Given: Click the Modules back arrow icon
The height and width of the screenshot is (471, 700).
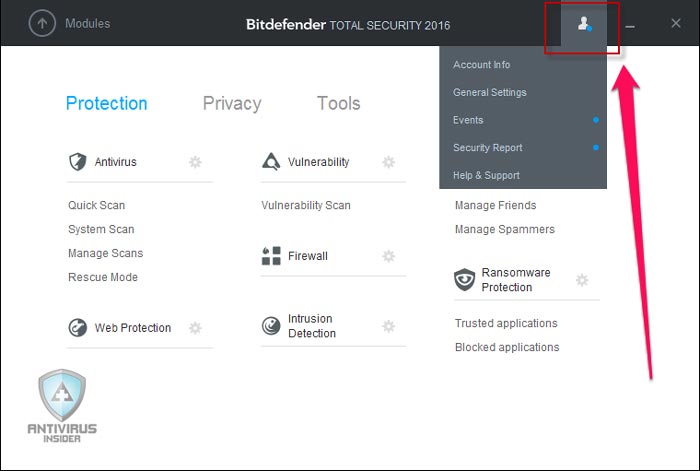Looking at the screenshot, I should pyautogui.click(x=42, y=23).
